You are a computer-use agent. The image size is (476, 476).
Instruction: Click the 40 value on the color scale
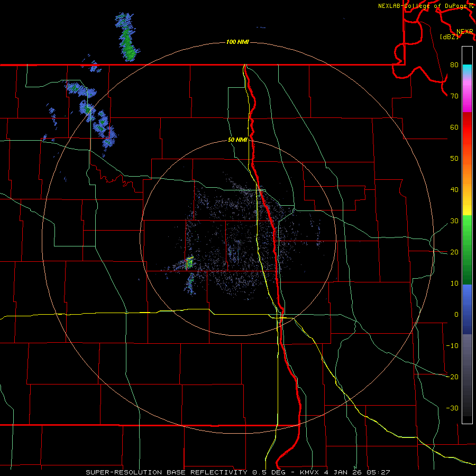tap(454, 190)
